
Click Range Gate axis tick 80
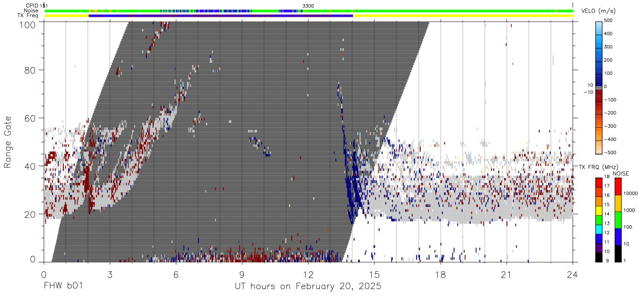click(31, 70)
